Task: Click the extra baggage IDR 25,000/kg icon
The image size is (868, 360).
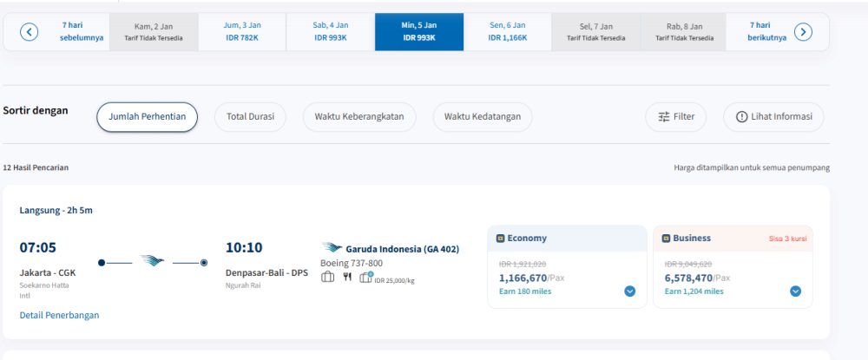Action: tap(365, 278)
